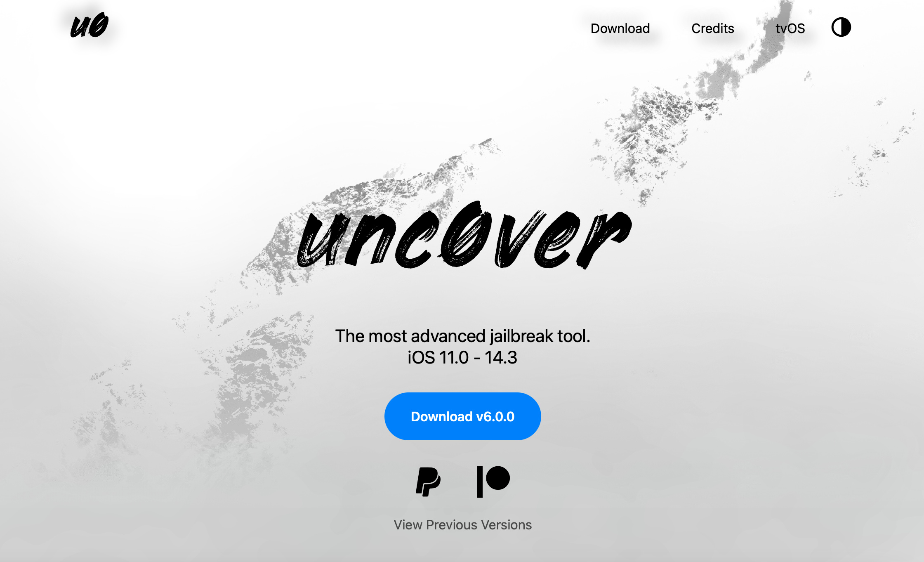Image resolution: width=924 pixels, height=562 pixels.
Task: Open the Credits navigation menu item
Action: click(713, 27)
